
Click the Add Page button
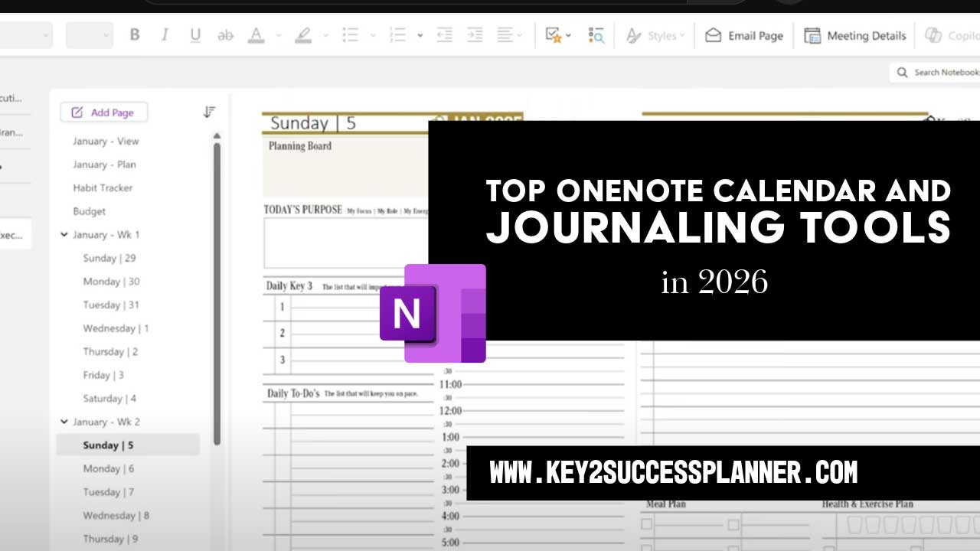[104, 112]
